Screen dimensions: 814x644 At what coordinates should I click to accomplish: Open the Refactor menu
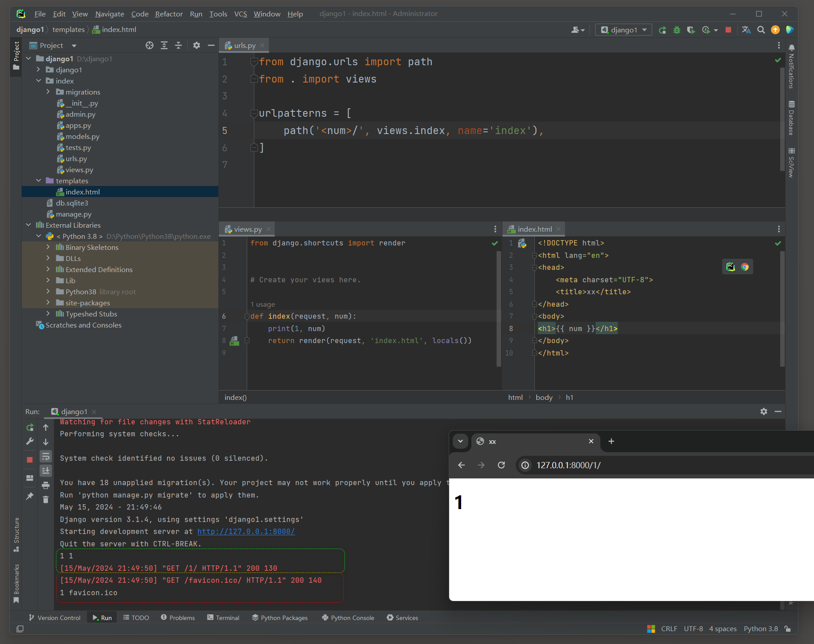click(169, 14)
